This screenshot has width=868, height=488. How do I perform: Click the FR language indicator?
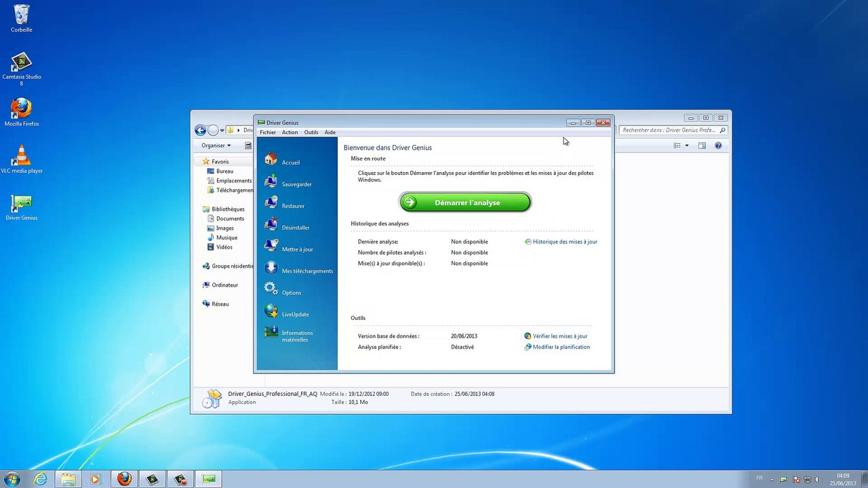click(759, 479)
